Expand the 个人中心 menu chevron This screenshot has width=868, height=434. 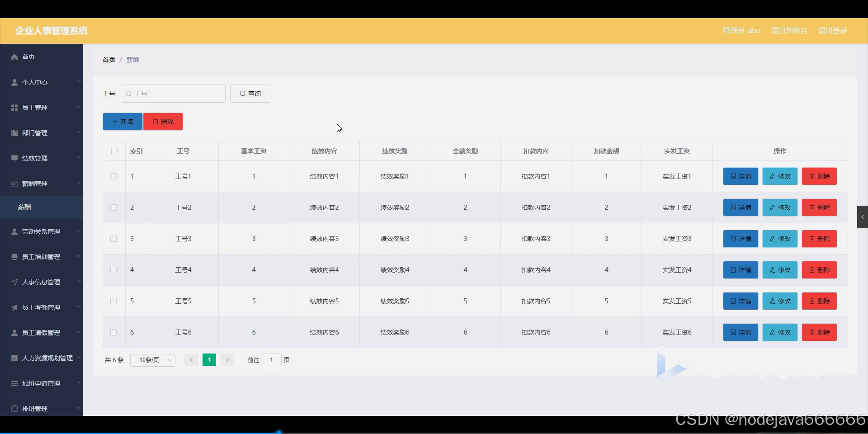click(x=79, y=81)
